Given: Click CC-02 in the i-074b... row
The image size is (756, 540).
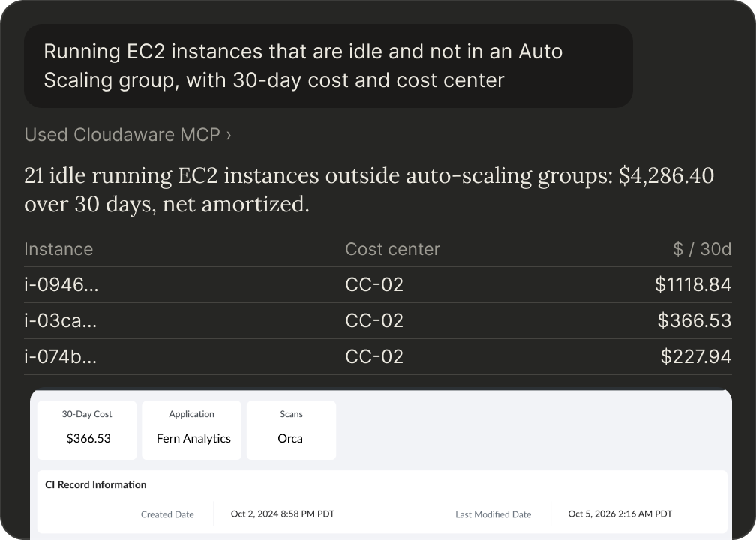Looking at the screenshot, I should [x=374, y=356].
